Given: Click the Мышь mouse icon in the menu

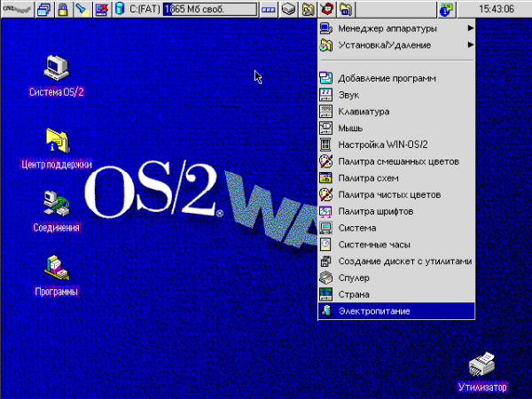Looking at the screenshot, I should coord(326,129).
